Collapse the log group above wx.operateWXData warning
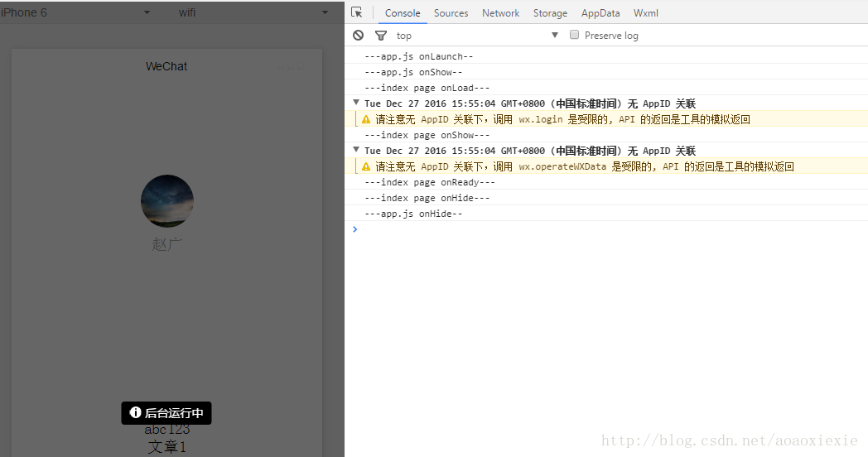This screenshot has height=457, width=868. pyautogui.click(x=356, y=150)
